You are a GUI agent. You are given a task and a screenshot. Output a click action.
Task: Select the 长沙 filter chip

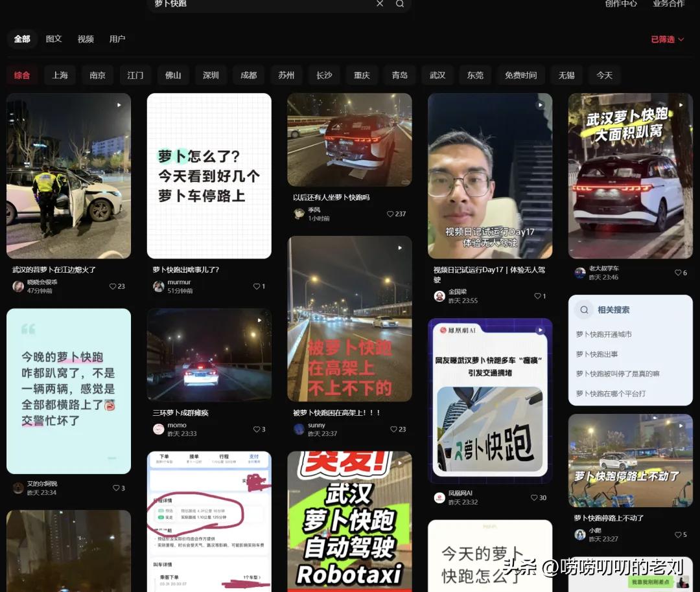pyautogui.click(x=324, y=75)
